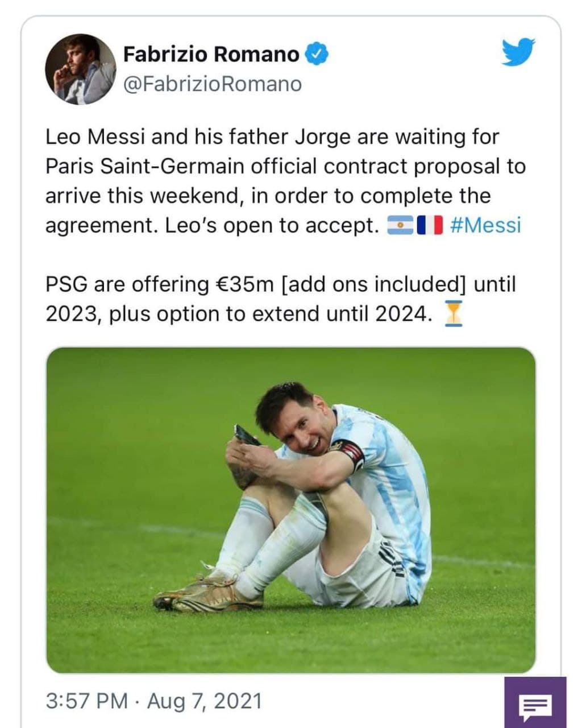This screenshot has height=728, width=582.
Task: Click the "PSG" text starting second paragraph
Action: tap(66, 284)
